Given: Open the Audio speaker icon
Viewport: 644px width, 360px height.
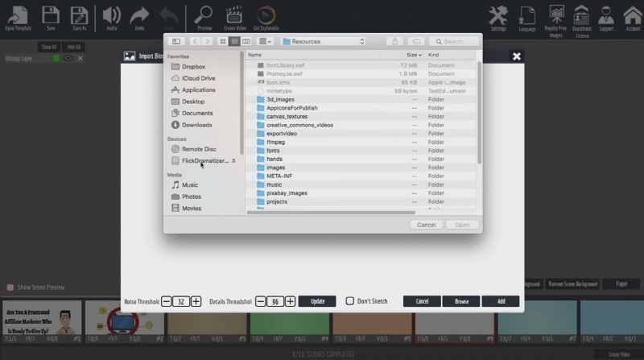Looking at the screenshot, I should coord(111,19).
